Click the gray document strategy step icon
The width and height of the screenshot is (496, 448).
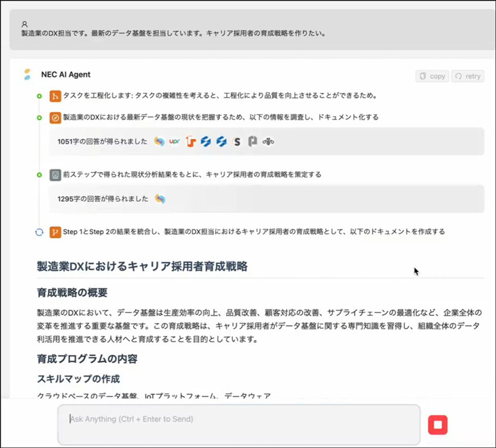[x=55, y=175]
